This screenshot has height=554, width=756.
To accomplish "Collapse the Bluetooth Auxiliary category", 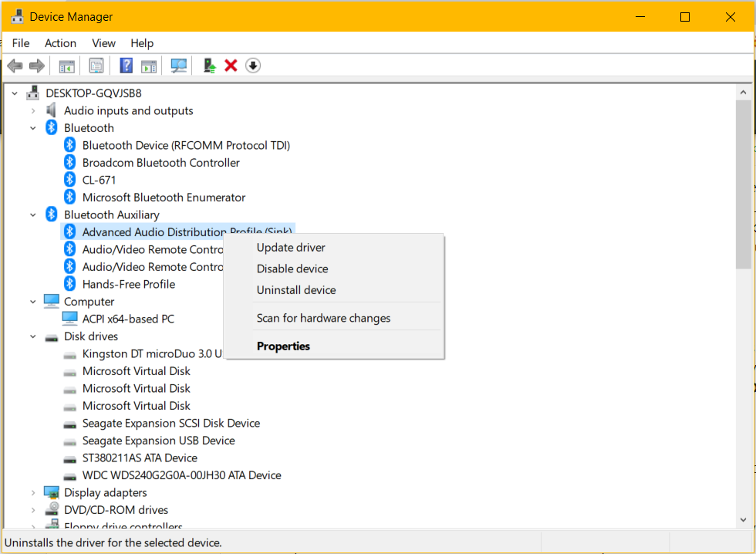I will 33,215.
